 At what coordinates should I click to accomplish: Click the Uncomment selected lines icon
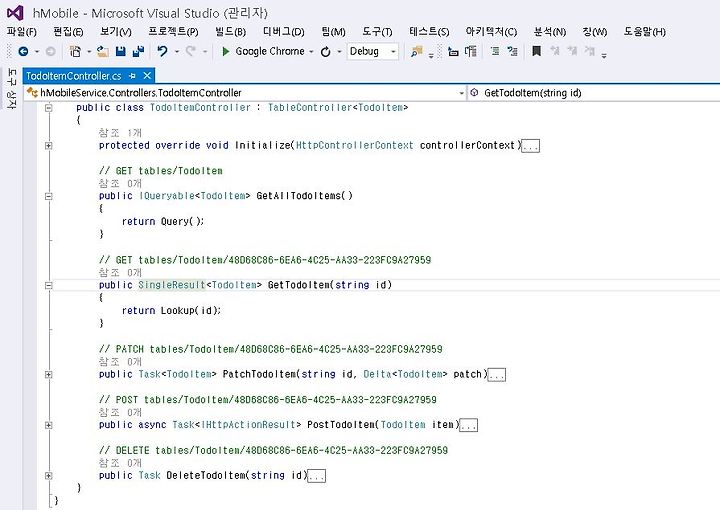pyautogui.click(x=512, y=51)
